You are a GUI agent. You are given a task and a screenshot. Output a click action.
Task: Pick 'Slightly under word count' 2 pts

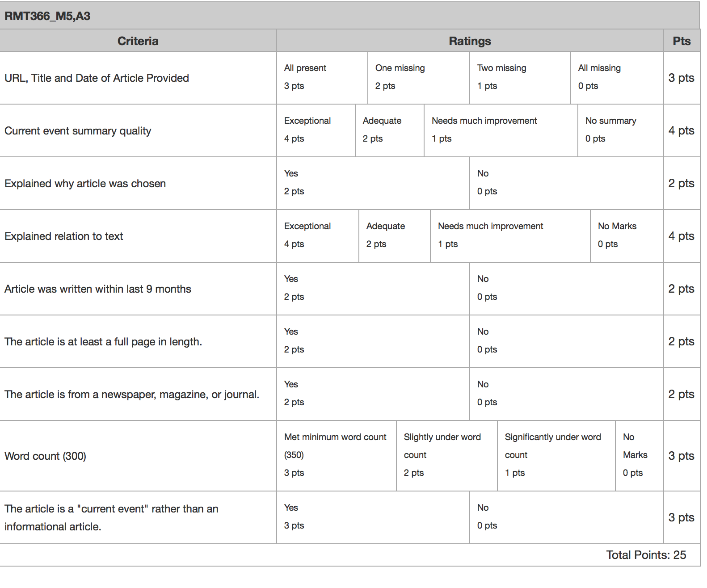[447, 456]
